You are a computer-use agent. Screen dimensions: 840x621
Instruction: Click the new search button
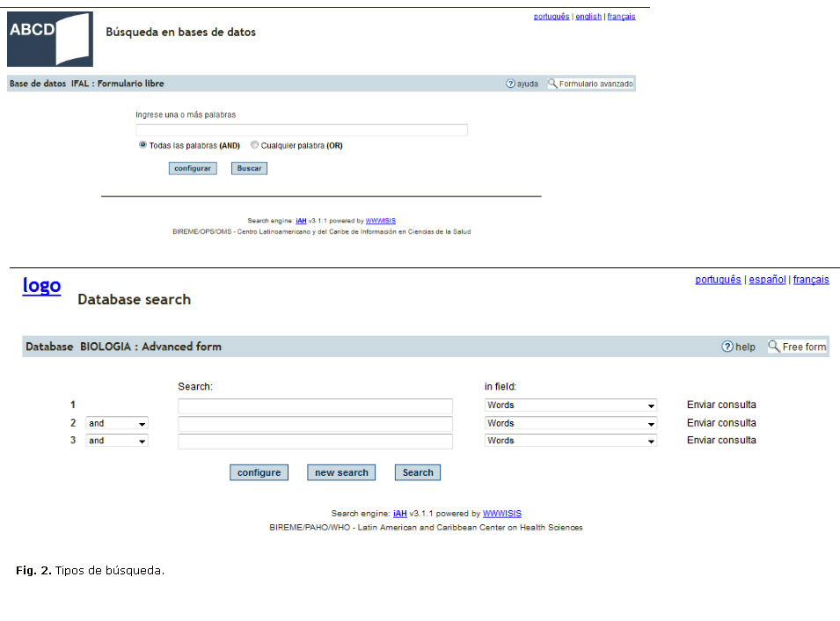[x=341, y=472]
